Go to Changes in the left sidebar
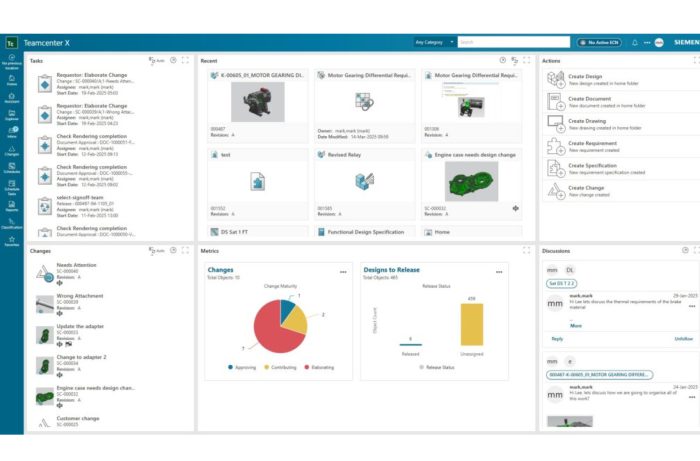The height and width of the screenshot is (461, 700). coord(11,150)
